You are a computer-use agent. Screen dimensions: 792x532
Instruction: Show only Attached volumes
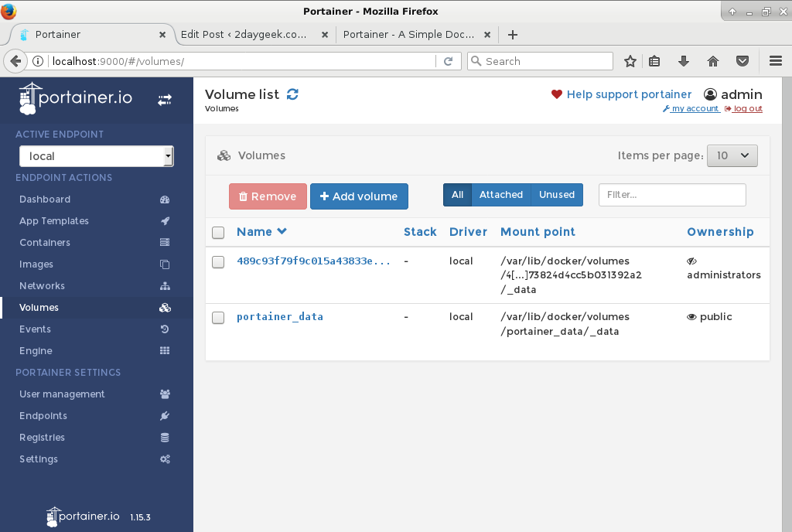point(501,195)
